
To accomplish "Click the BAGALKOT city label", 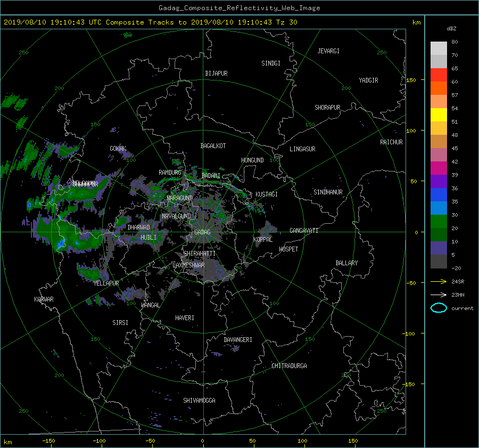I will pyautogui.click(x=213, y=146).
